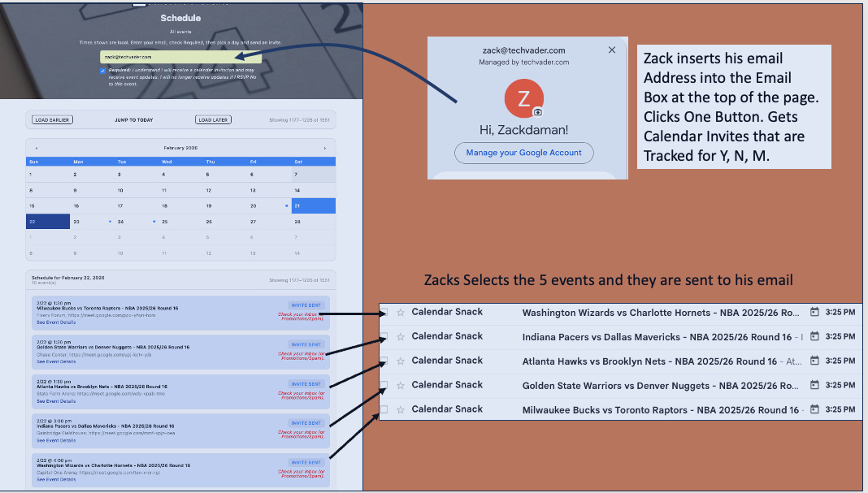Viewport: 868px width, 493px height.
Task: Click the February 2026 month title
Action: pos(180,149)
